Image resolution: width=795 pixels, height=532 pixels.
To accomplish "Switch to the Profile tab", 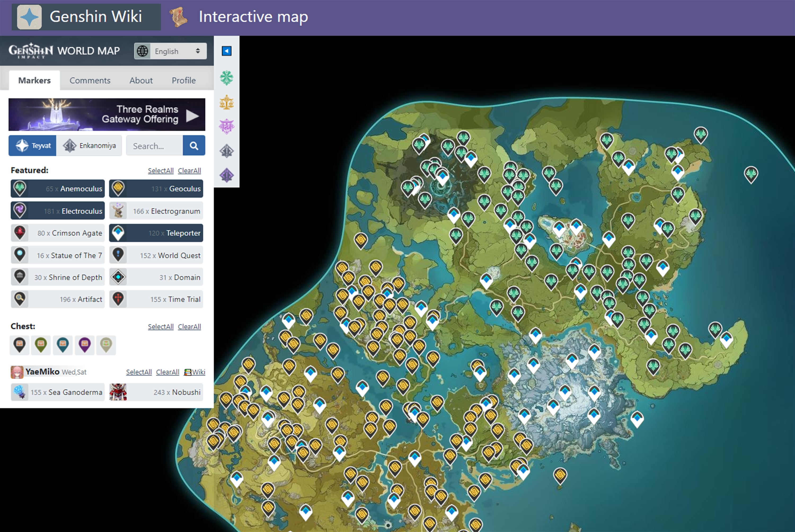I will [x=183, y=81].
